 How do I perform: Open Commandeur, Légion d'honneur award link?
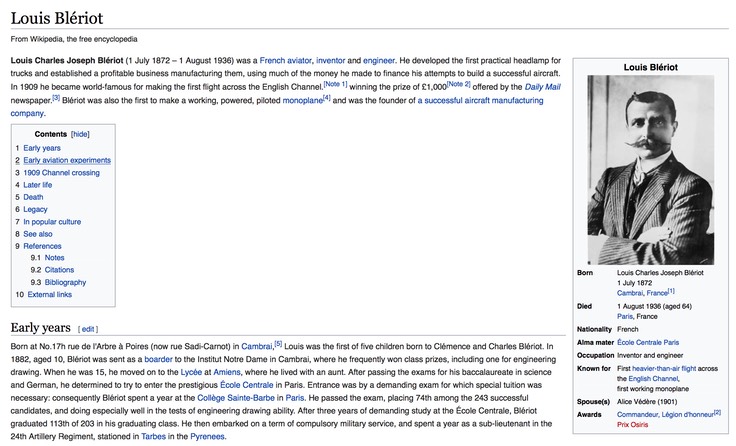(665, 415)
